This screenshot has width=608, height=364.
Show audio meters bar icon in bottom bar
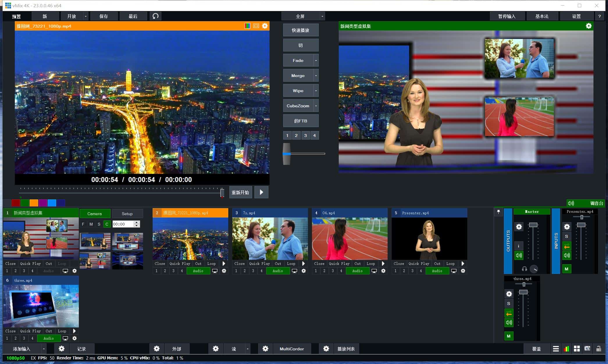pyautogui.click(x=566, y=349)
